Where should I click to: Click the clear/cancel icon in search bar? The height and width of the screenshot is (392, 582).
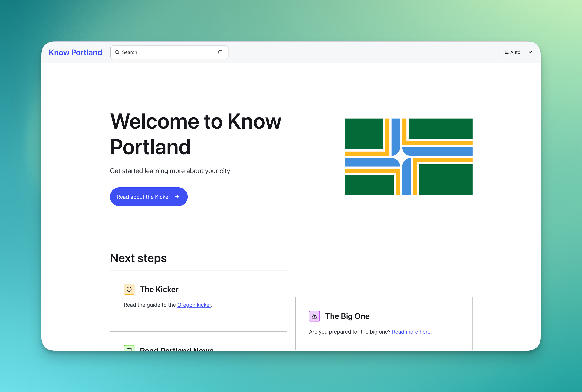tap(220, 52)
